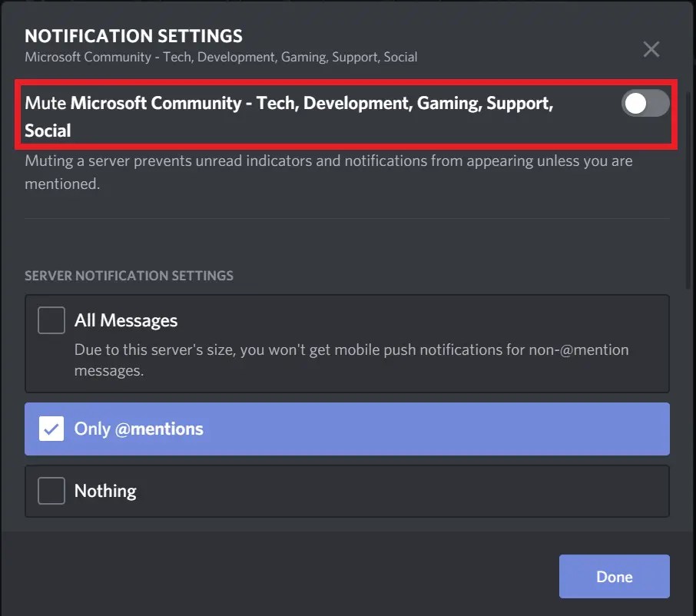Click the 'Notification Settings' title
696x616 pixels.
134,36
